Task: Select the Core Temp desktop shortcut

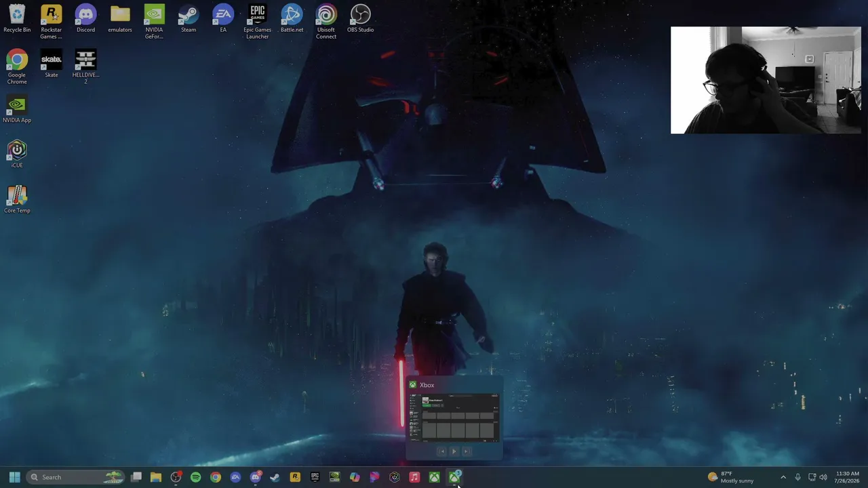Action: tap(17, 199)
